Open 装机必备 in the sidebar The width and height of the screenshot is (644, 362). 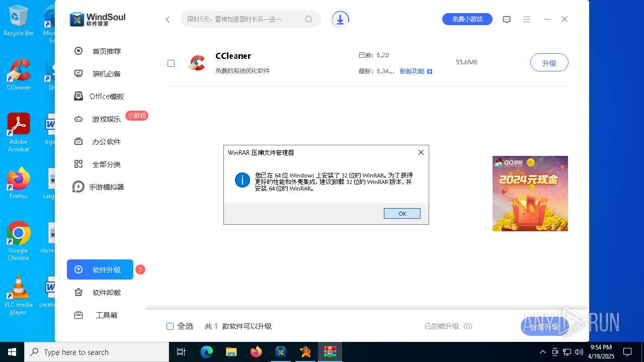point(107,74)
